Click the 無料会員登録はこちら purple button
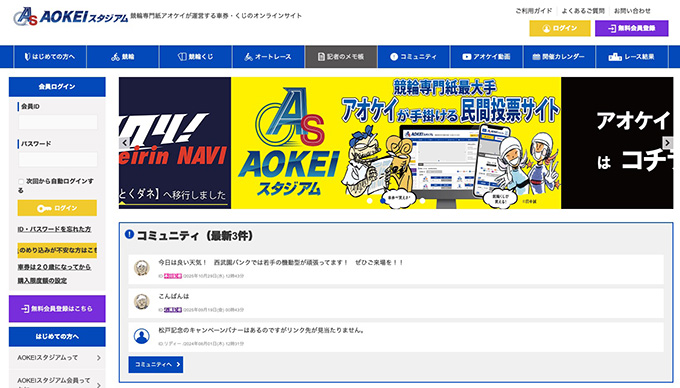Screen dimensions: 680x388 (x=57, y=309)
